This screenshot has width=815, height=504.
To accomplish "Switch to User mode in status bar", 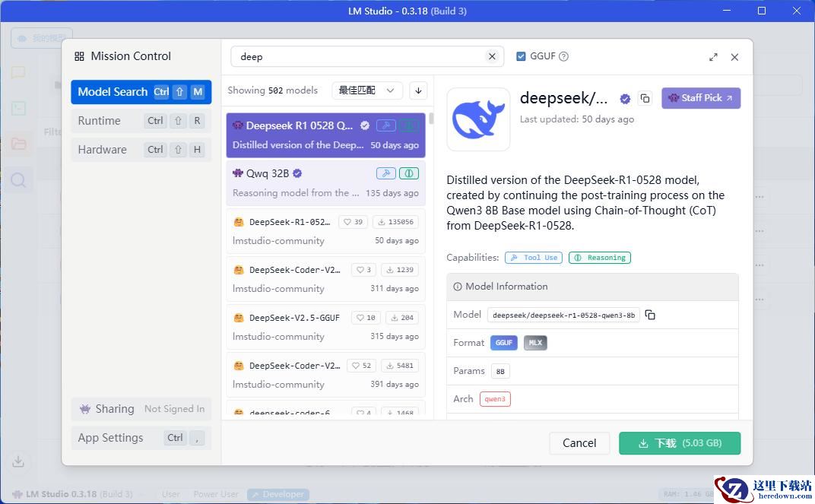I will (170, 494).
